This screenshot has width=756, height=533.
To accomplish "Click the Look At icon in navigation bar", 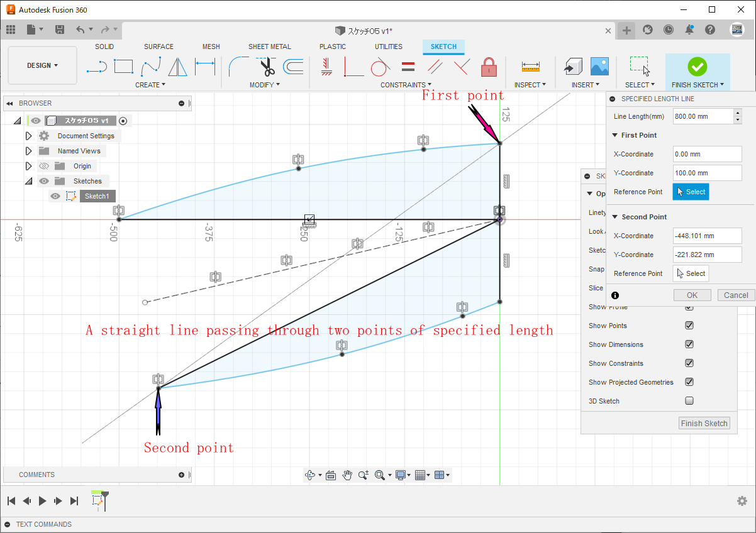I will click(331, 475).
